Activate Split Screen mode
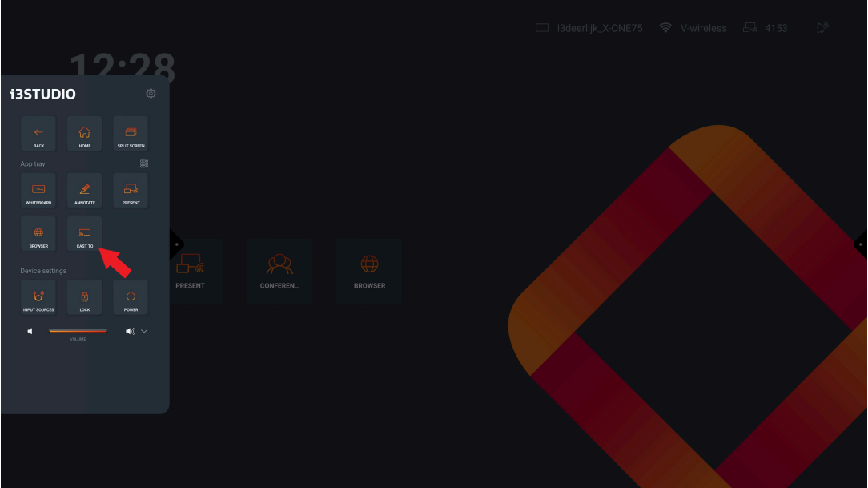The width and height of the screenshot is (868, 488). pos(131,134)
